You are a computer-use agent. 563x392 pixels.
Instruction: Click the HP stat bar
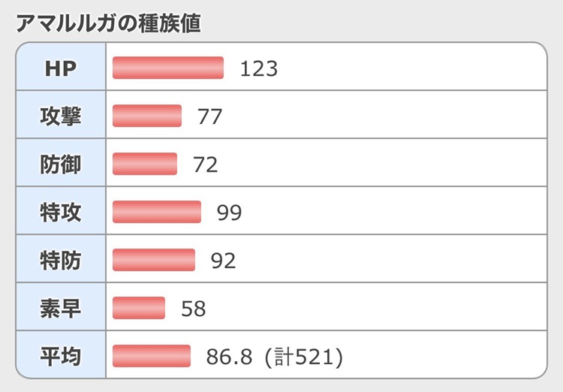pos(168,68)
